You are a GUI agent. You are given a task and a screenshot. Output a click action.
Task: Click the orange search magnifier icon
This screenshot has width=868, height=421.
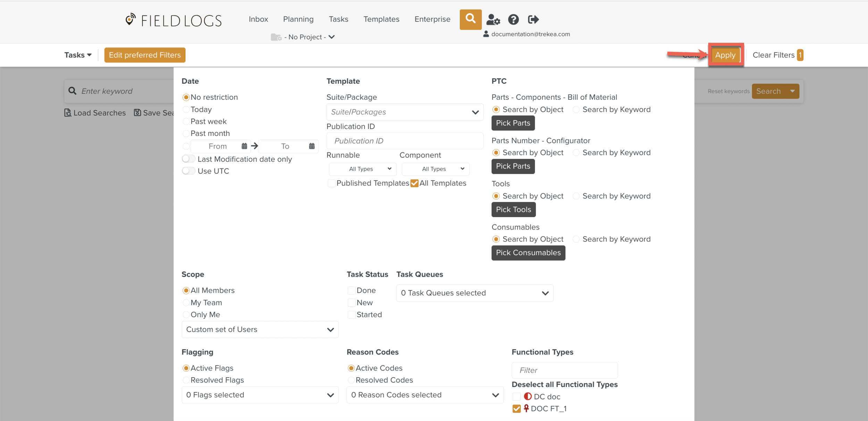(x=470, y=19)
